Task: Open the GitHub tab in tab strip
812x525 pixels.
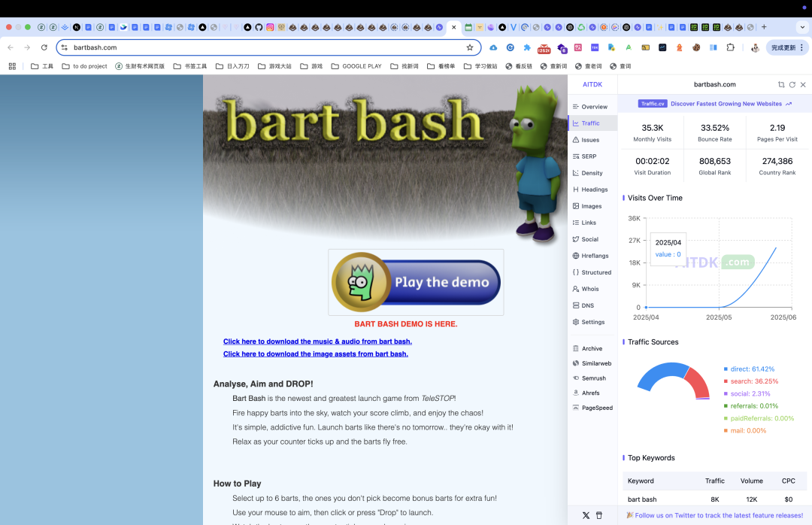Action: pyautogui.click(x=259, y=27)
